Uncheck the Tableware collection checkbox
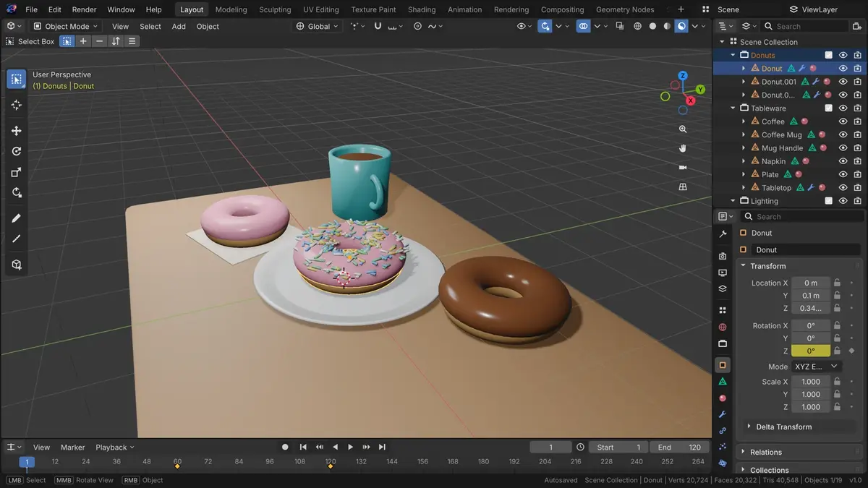868x488 pixels. (x=829, y=108)
